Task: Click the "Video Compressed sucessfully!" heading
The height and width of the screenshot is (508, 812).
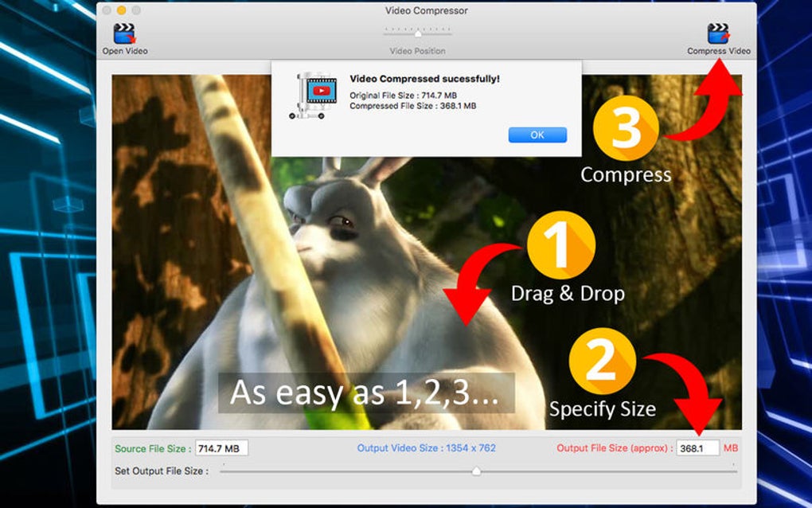Action: point(424,79)
